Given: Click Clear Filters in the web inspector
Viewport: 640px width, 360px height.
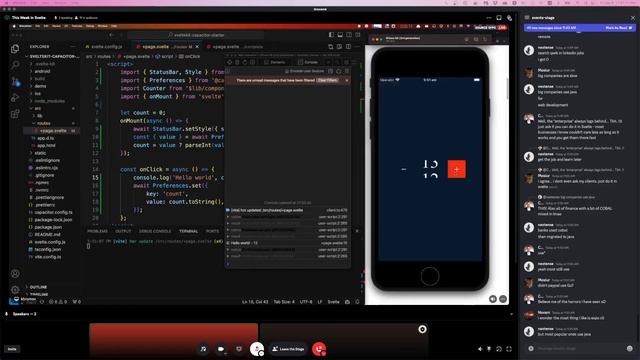Looking at the screenshot, I should [327, 80].
